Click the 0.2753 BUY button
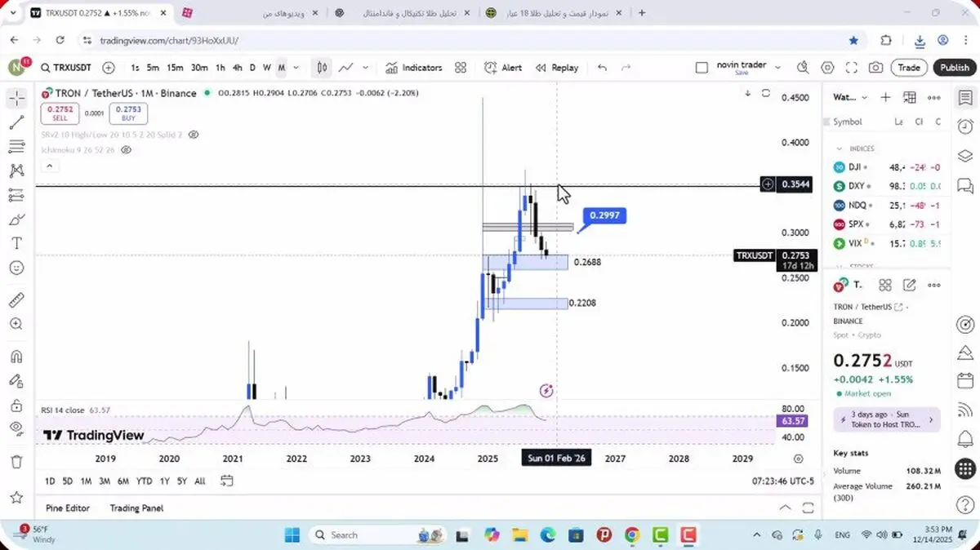The width and height of the screenshot is (980, 550). pos(128,113)
